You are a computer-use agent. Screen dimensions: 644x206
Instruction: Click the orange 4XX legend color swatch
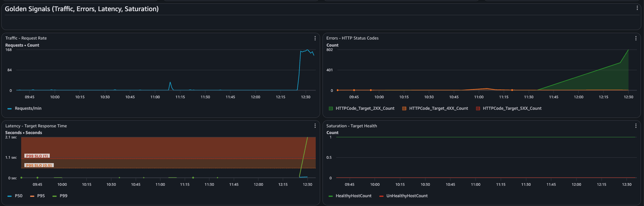tap(404, 108)
